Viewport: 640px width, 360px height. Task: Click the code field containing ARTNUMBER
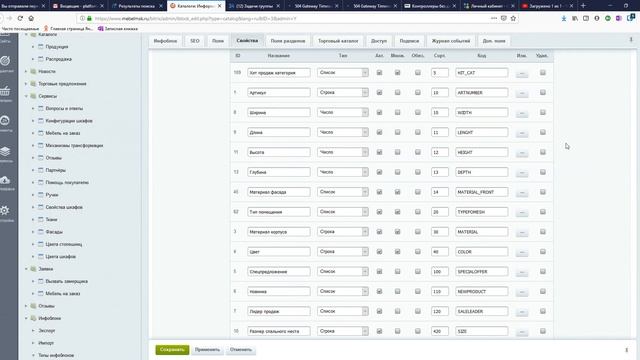(x=482, y=93)
